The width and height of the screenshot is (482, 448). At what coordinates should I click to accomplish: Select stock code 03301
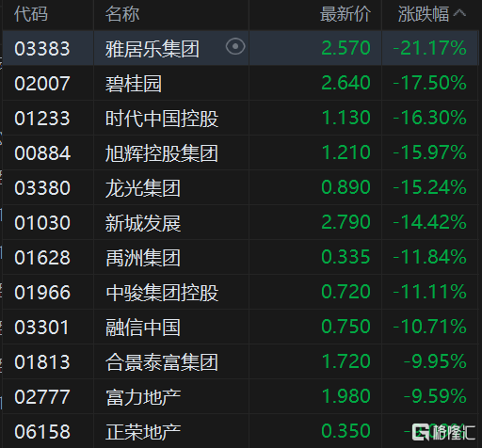coord(42,328)
